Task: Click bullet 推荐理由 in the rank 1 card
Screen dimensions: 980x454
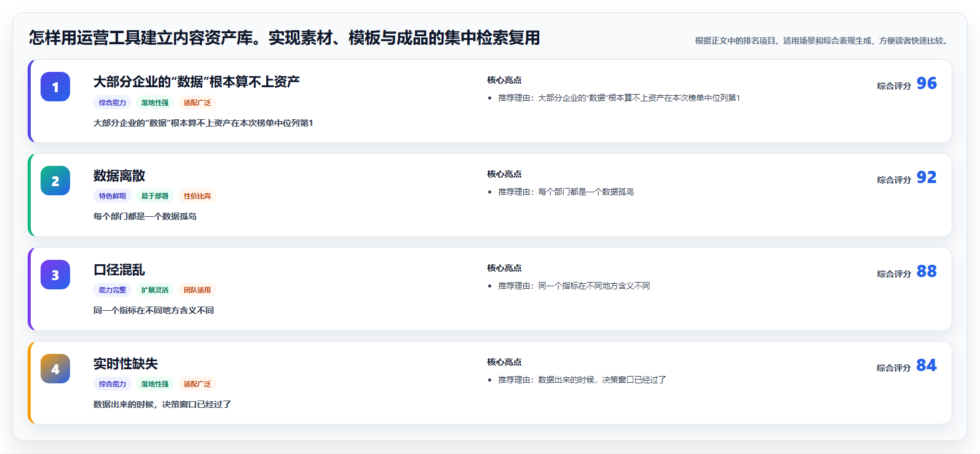Action: coord(619,98)
